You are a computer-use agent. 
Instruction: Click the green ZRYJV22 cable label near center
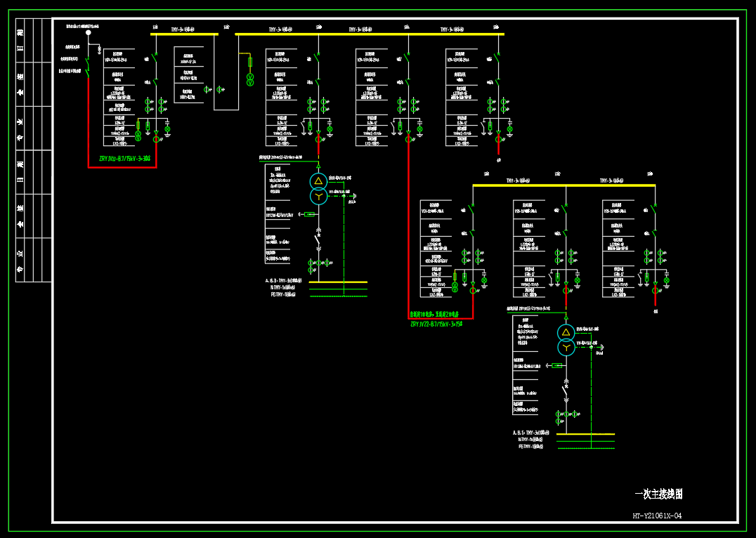coord(436,324)
